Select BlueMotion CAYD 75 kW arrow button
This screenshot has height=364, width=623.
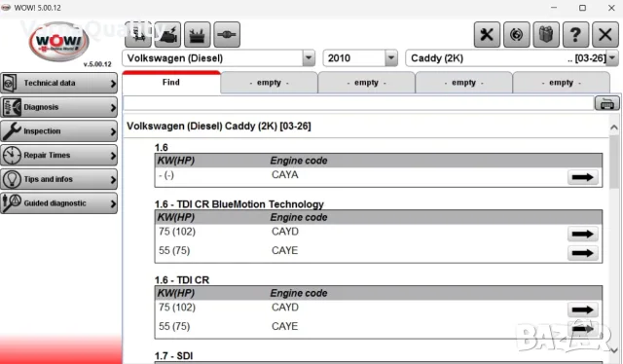(583, 234)
